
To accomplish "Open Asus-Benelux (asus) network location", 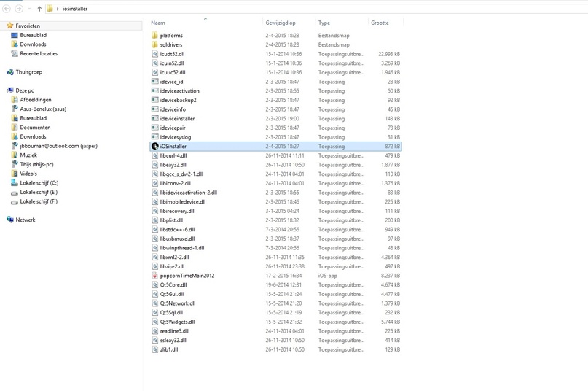I will [43, 109].
